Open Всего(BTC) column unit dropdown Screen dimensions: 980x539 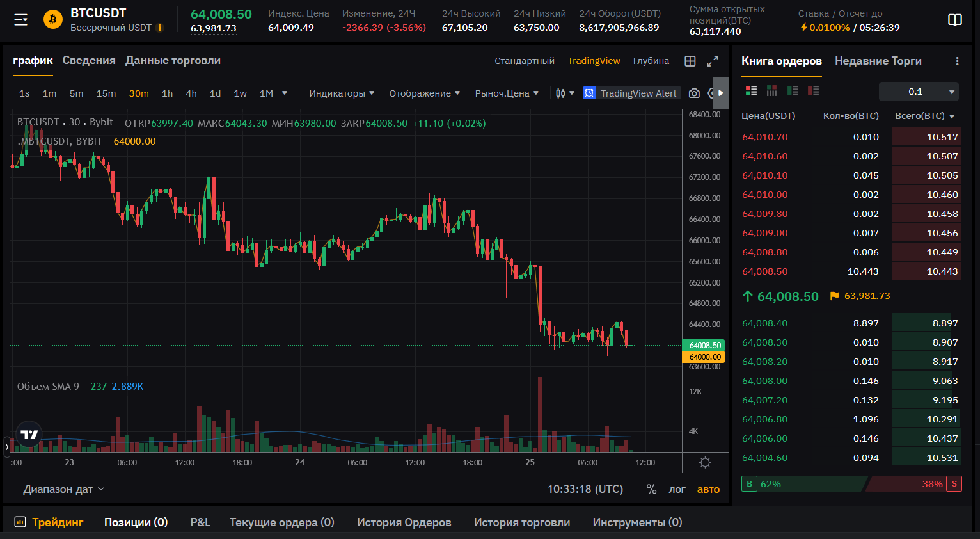pyautogui.click(x=925, y=116)
